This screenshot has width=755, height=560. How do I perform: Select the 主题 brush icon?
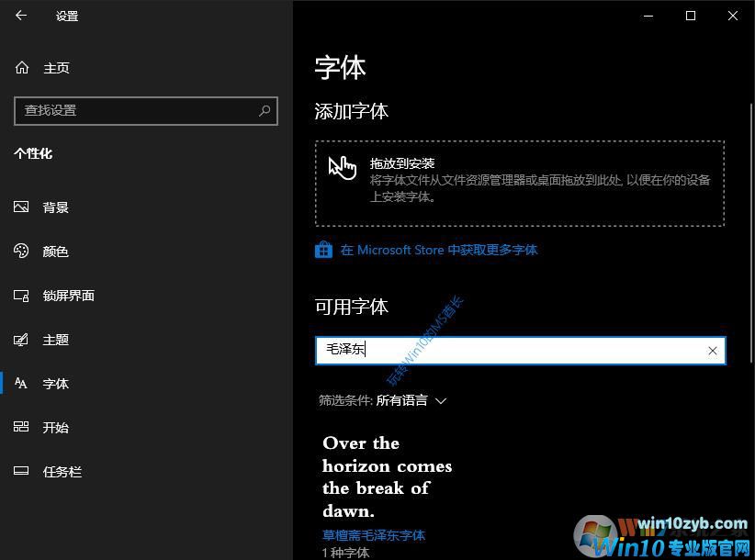[21, 340]
